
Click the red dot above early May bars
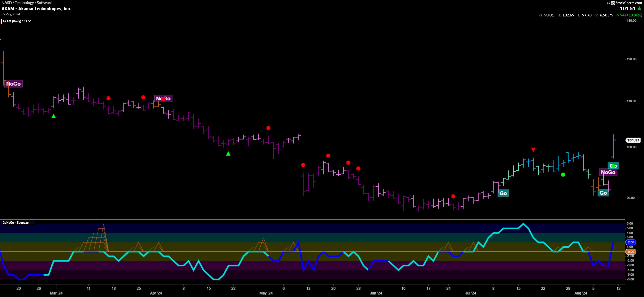[x=268, y=128]
